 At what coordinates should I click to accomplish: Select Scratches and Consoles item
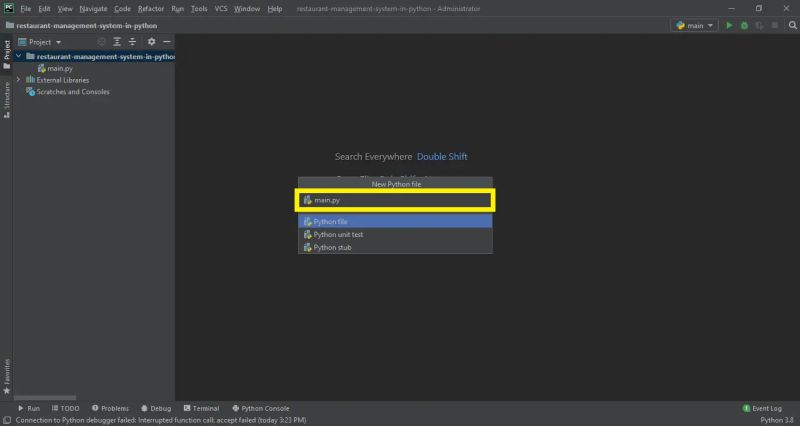click(x=68, y=92)
